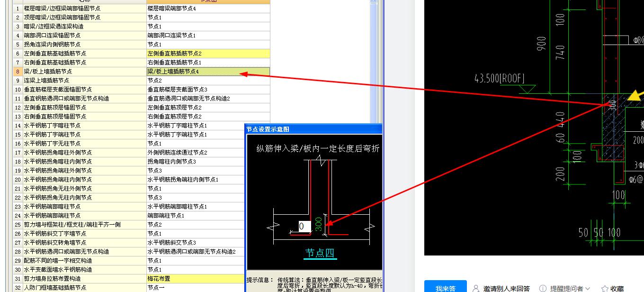This screenshot has height=292, width=644.
Task: Select row 剪力墙身拉筋布置构造
Action: point(84,279)
